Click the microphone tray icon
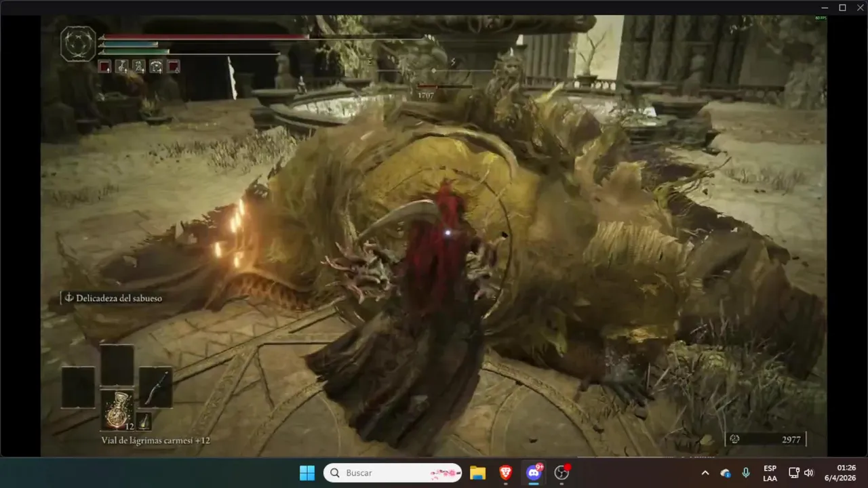This screenshot has height=488, width=868. click(746, 472)
